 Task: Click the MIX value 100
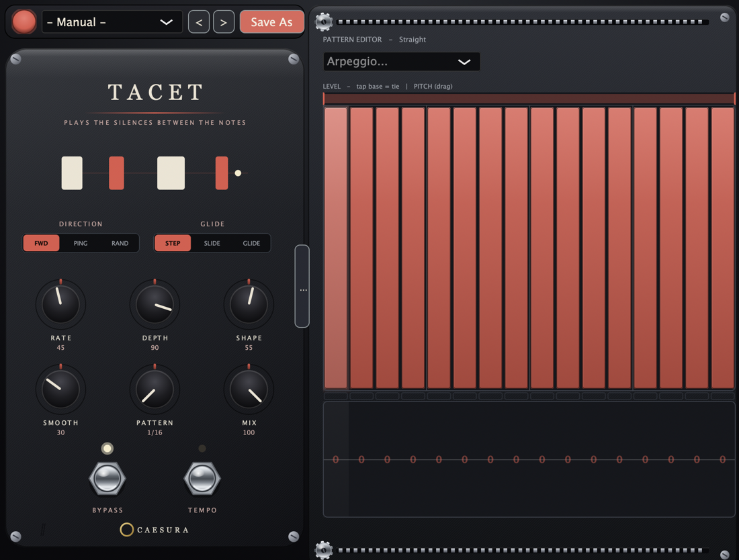[x=249, y=432]
